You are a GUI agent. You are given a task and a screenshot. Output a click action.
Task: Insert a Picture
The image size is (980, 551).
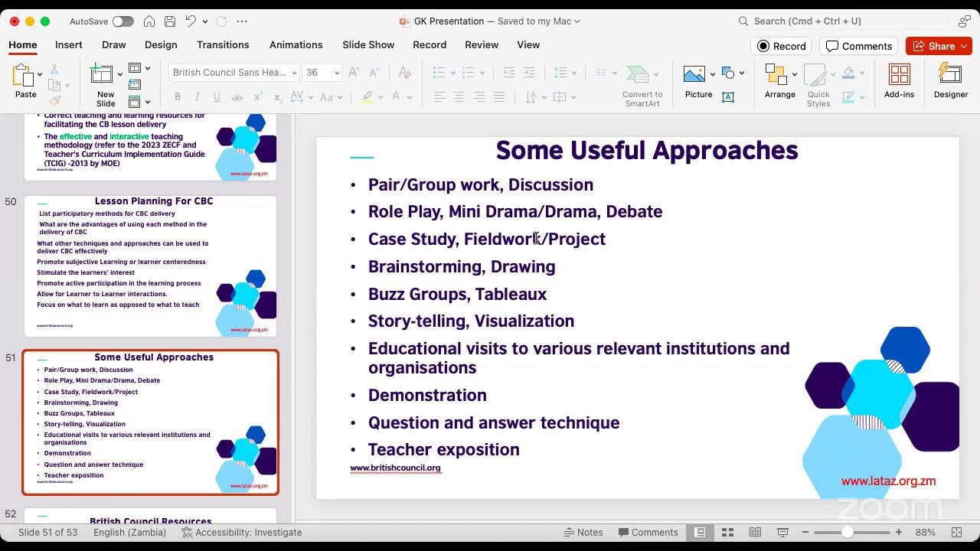(698, 83)
